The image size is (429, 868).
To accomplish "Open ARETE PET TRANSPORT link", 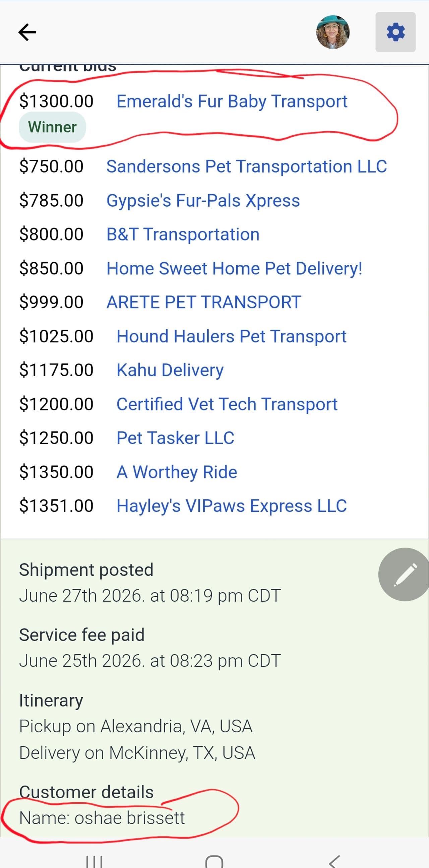I will [204, 302].
